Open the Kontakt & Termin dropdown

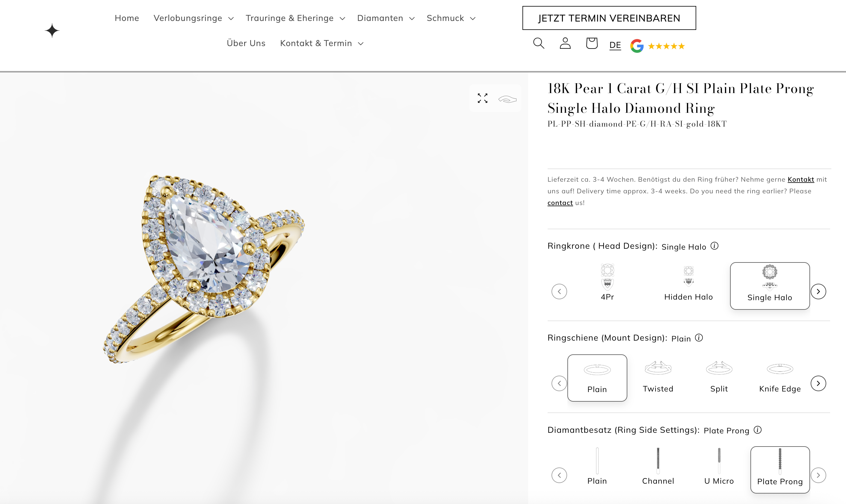[321, 43]
